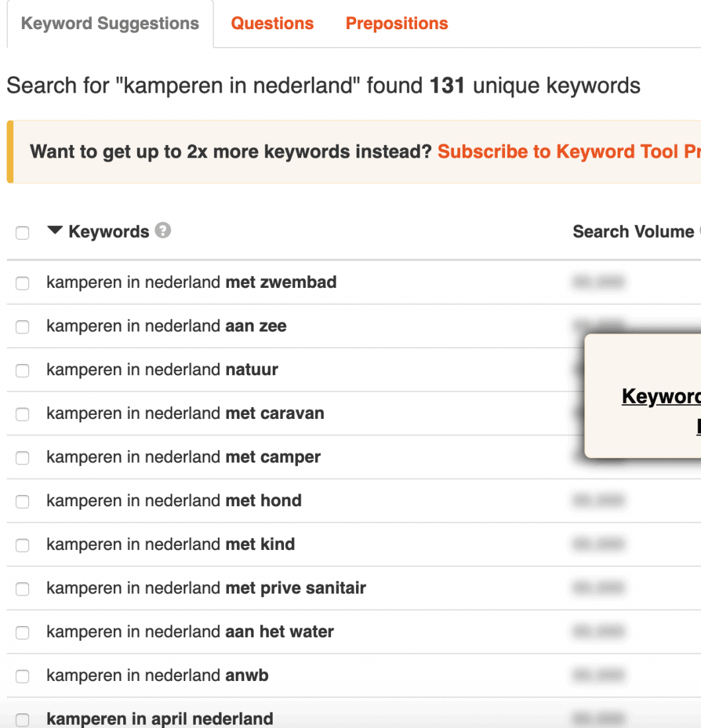
Task: Select keyword text 'kamperen in nederland met camper'
Action: tap(183, 457)
